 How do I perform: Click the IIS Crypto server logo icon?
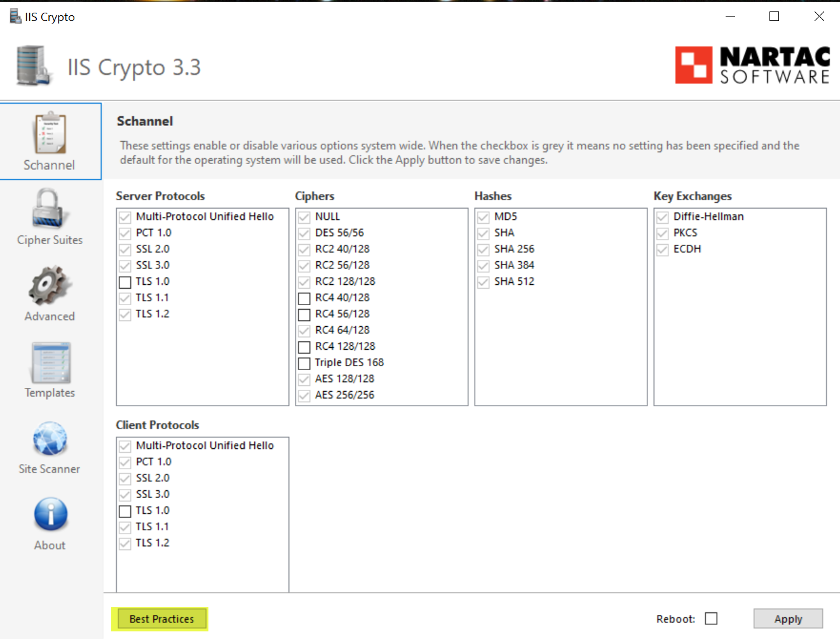click(x=33, y=65)
